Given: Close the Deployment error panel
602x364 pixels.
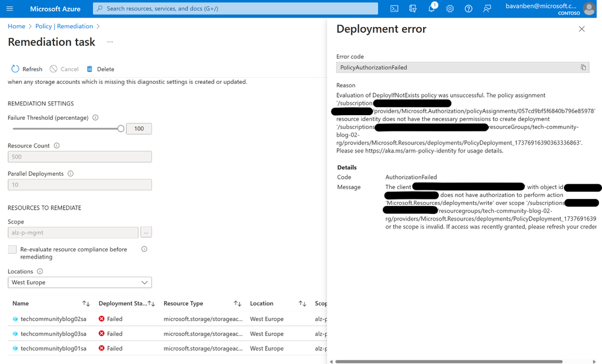Looking at the screenshot, I should click(582, 29).
